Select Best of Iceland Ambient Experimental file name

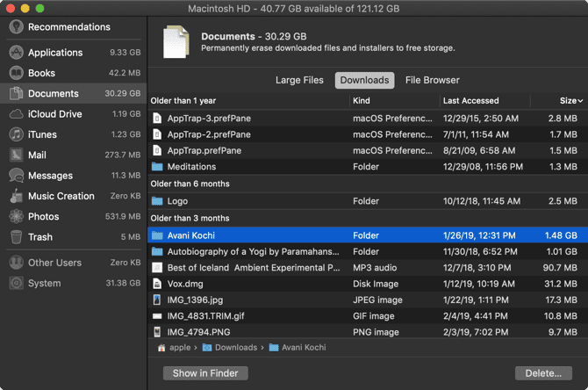pyautogui.click(x=254, y=268)
